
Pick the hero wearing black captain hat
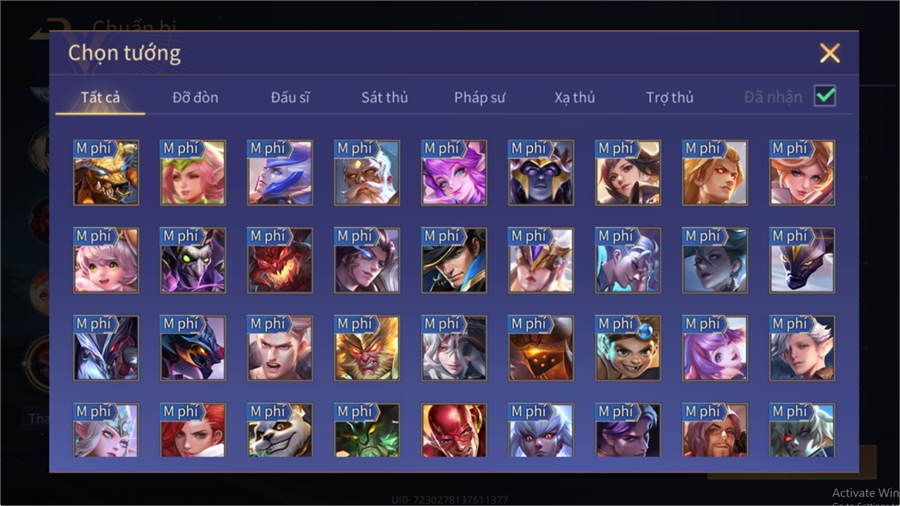pyautogui.click(x=453, y=260)
